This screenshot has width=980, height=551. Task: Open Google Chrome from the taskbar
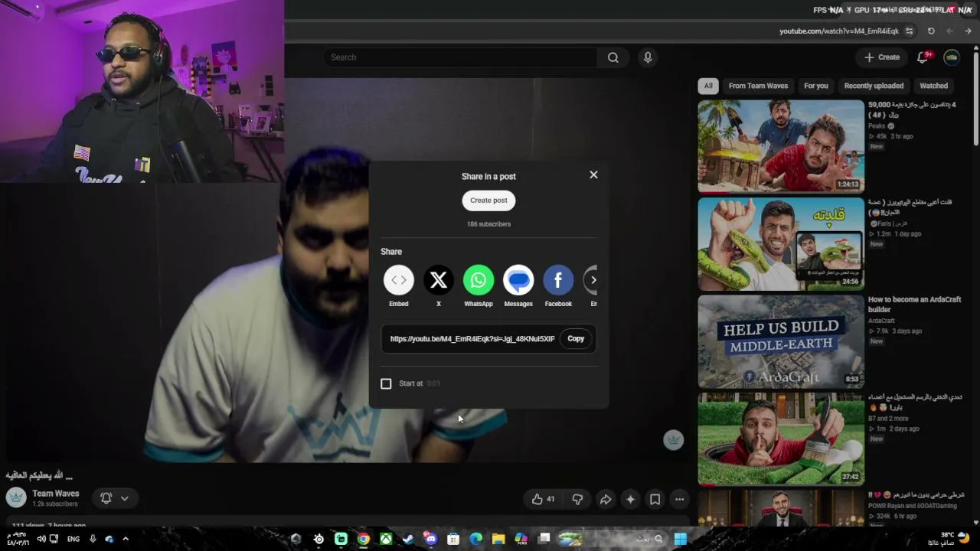pos(364,539)
